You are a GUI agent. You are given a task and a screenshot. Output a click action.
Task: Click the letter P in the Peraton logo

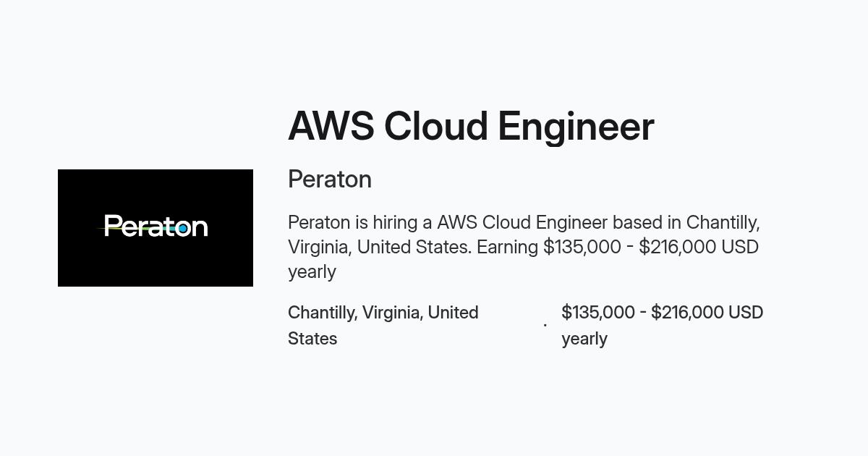click(x=111, y=226)
